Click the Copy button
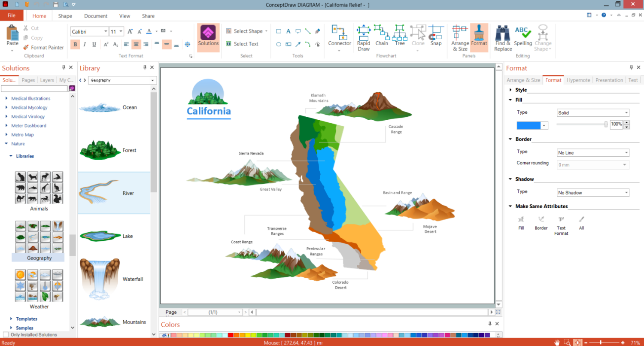Image resolution: width=644 pixels, height=346 pixels. point(33,38)
